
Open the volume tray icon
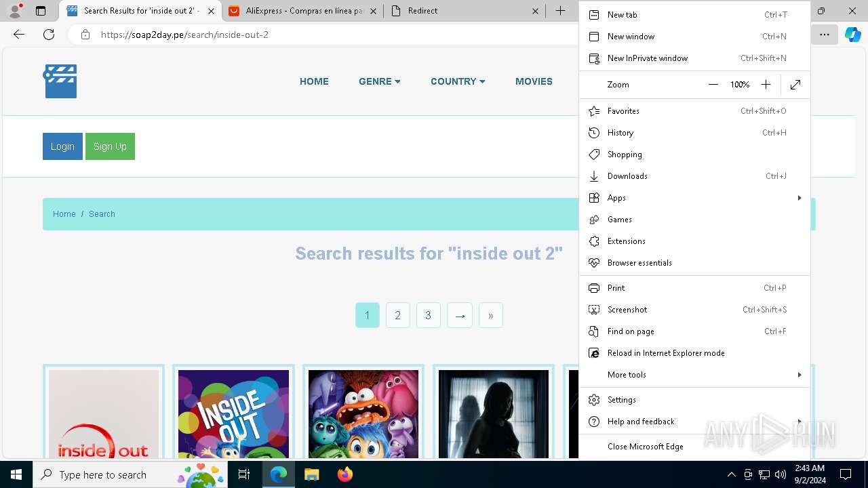(x=781, y=474)
